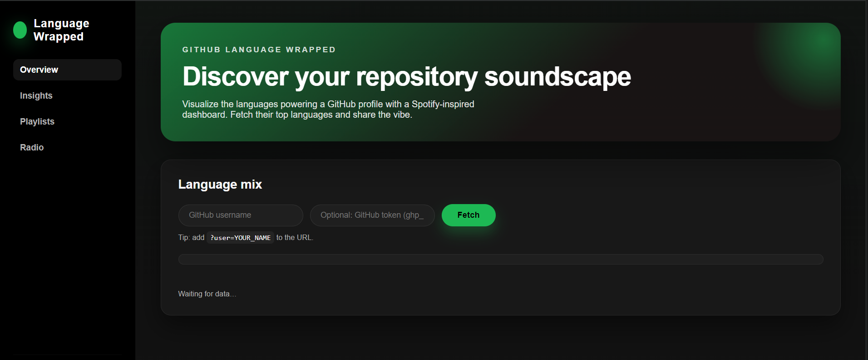Click the Language mix heading
The height and width of the screenshot is (360, 868).
click(x=220, y=184)
